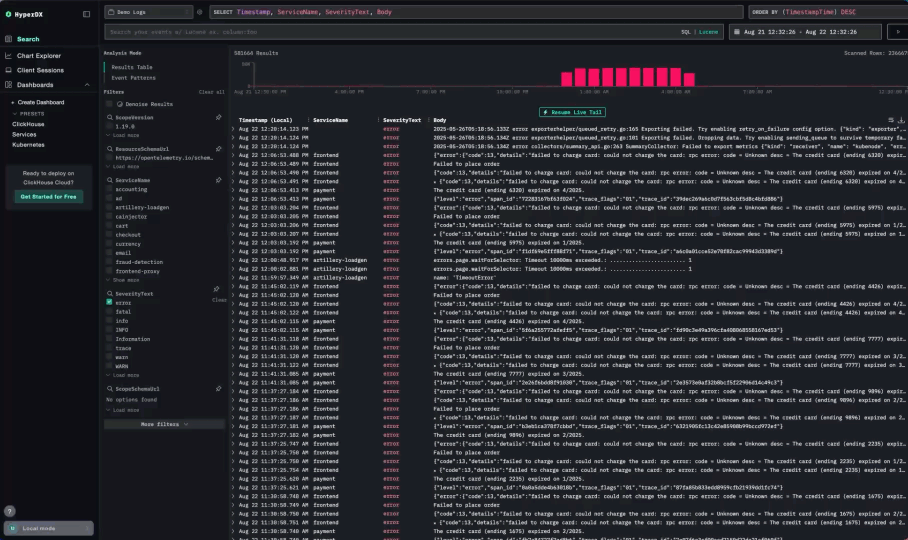The width and height of the screenshot is (908, 540).
Task: Open Chart Explorer in the sidebar
Action: 39,55
